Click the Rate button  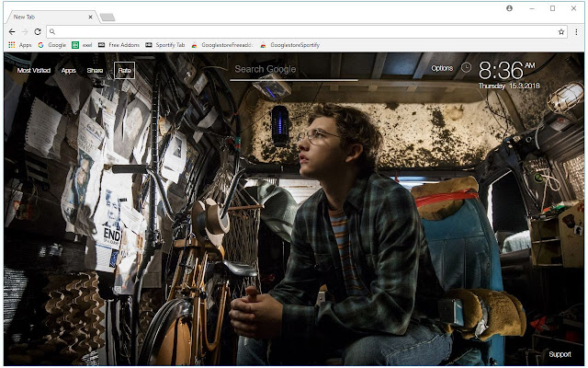tap(125, 70)
